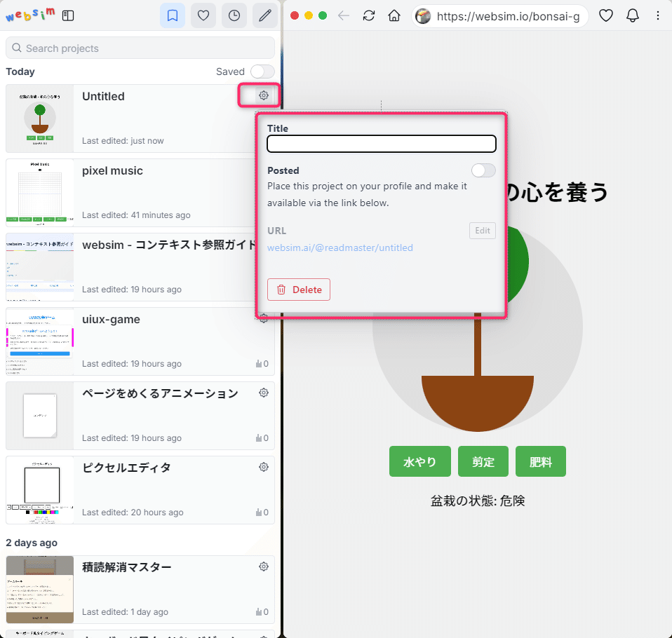This screenshot has height=638, width=672.
Task: Open the liked projects heart tab
Action: tap(203, 16)
